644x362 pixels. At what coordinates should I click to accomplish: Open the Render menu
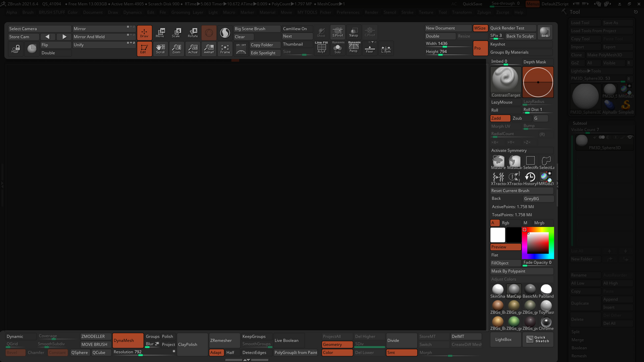372,12
